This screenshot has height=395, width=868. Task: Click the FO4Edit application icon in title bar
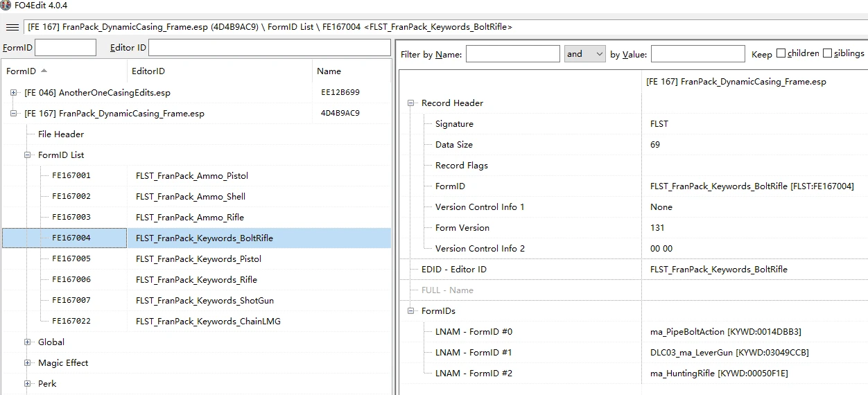coord(6,5)
